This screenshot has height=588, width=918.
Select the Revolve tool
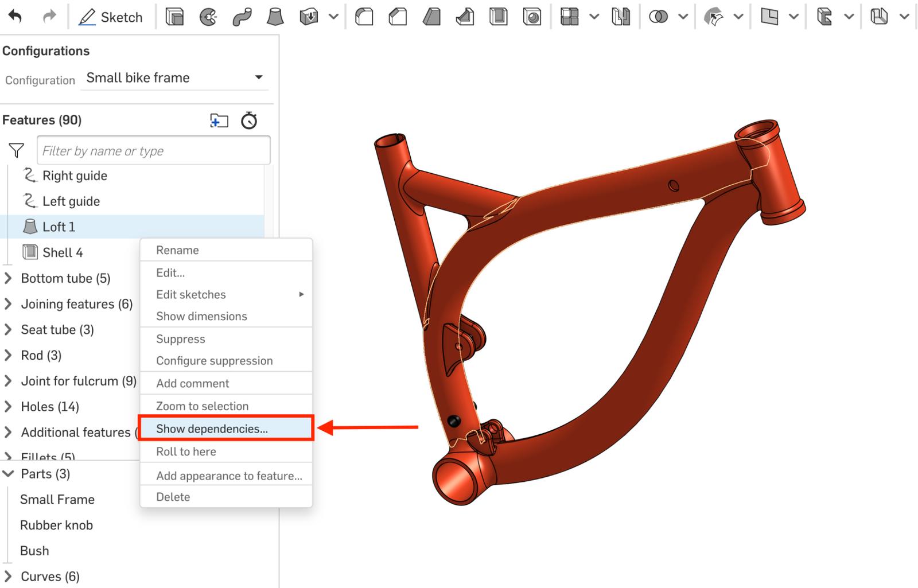(208, 17)
